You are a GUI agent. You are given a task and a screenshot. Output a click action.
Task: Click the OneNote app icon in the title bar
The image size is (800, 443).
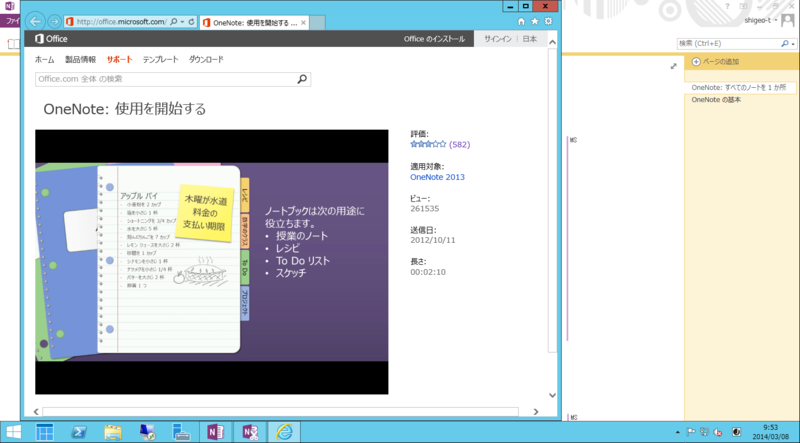[9, 6]
